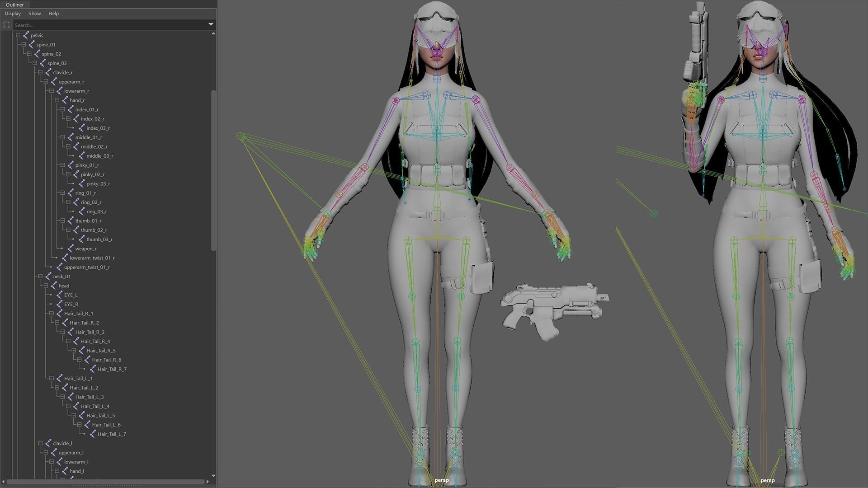Select the ring_03_r row
This screenshot has height=488, width=868.
[97, 211]
